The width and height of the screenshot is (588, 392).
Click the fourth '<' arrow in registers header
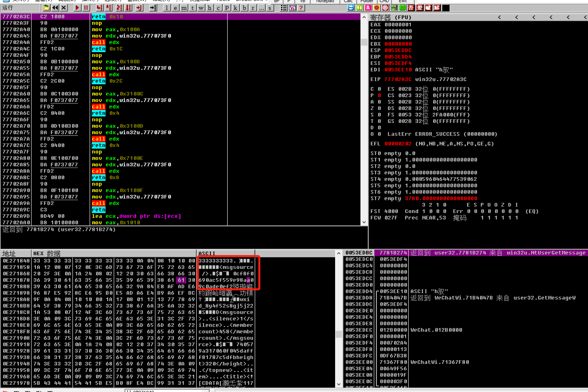coord(551,17)
